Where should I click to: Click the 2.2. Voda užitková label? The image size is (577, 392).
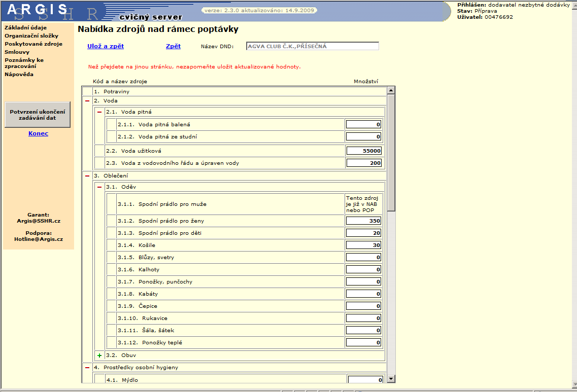133,151
